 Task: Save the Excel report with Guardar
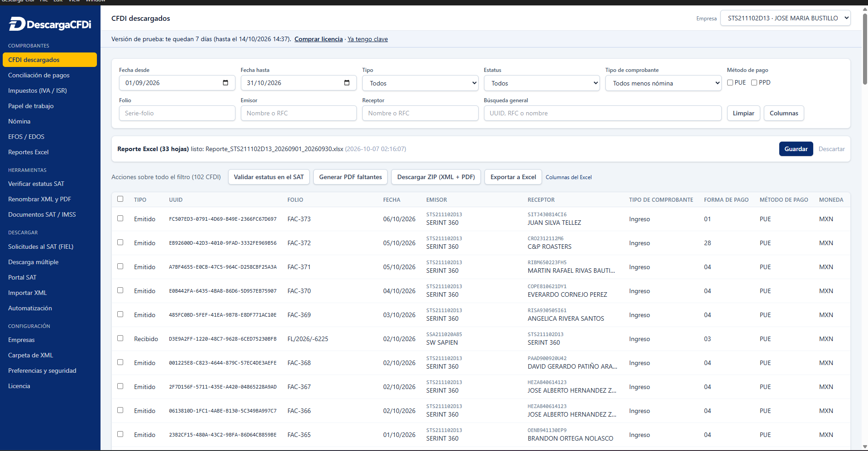(x=796, y=149)
